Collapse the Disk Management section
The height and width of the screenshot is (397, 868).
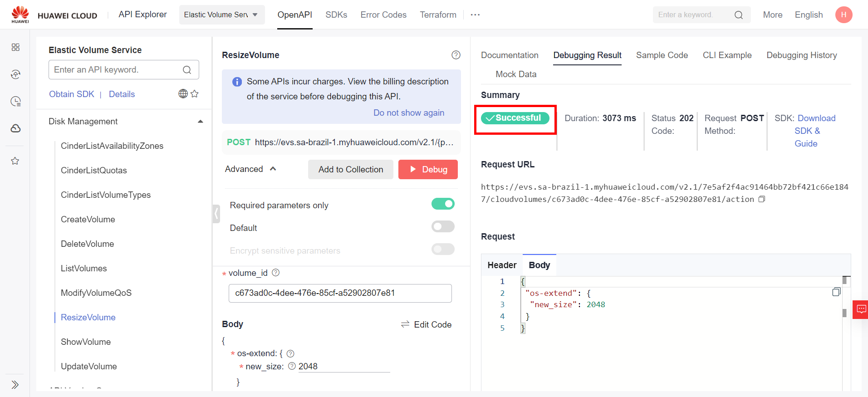click(200, 122)
